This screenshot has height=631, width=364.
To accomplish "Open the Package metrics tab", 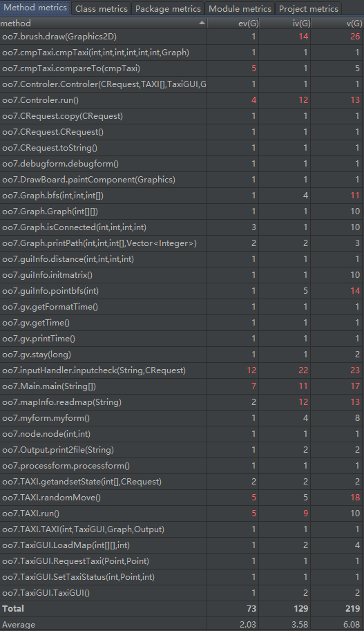I will (x=168, y=8).
